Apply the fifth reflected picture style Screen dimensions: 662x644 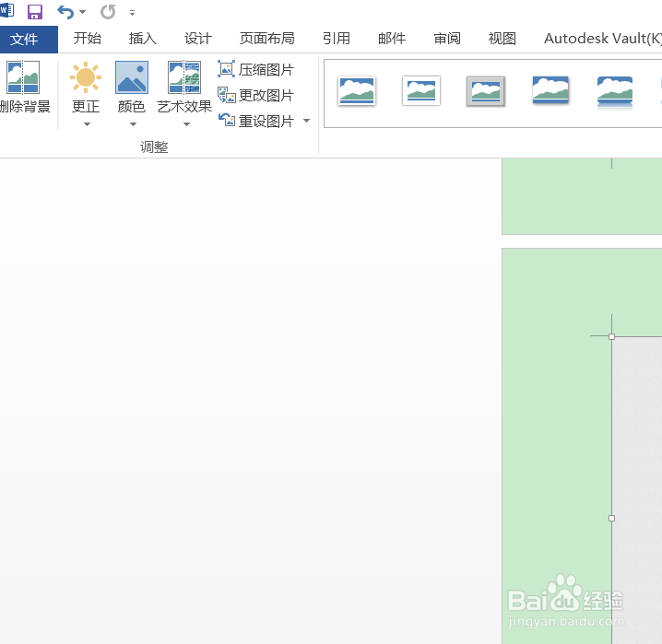(x=615, y=93)
